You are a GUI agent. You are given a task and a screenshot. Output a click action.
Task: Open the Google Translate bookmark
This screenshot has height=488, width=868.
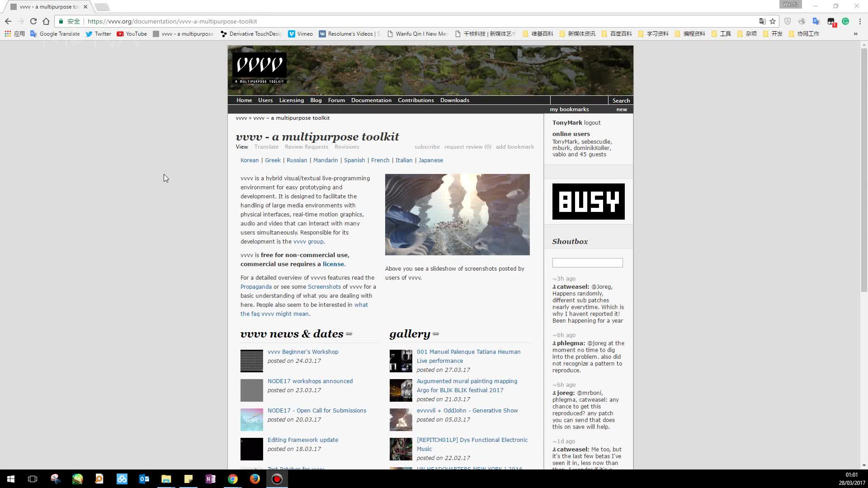55,34
